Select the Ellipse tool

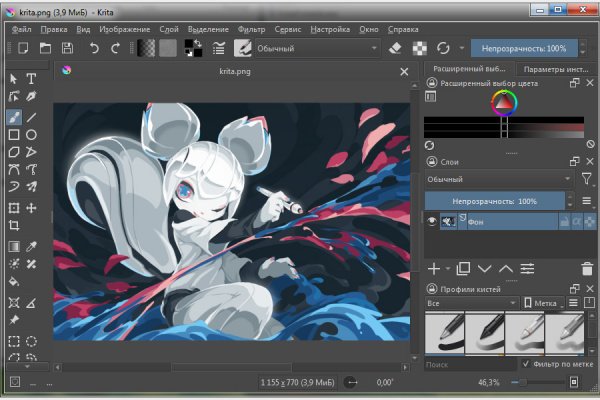coord(31,135)
